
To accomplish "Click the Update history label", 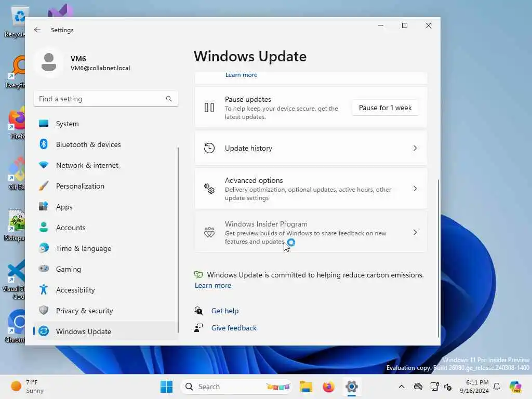I will click(x=248, y=148).
